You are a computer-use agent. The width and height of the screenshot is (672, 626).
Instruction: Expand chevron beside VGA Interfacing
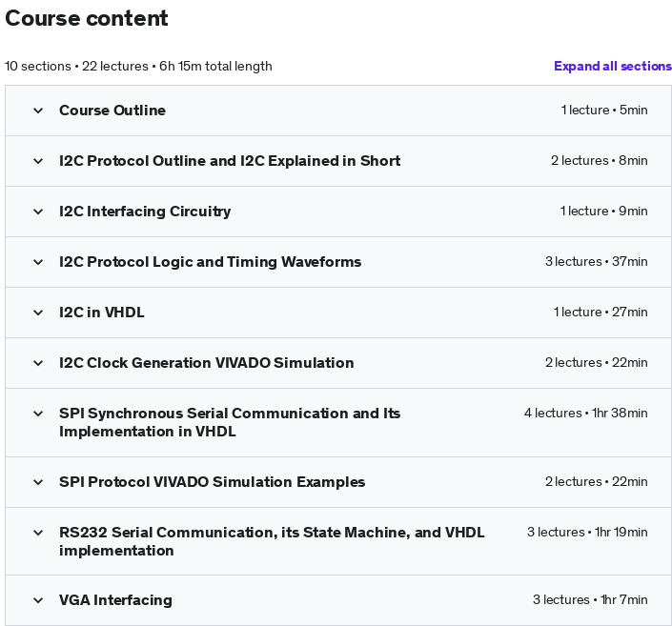pyautogui.click(x=38, y=600)
